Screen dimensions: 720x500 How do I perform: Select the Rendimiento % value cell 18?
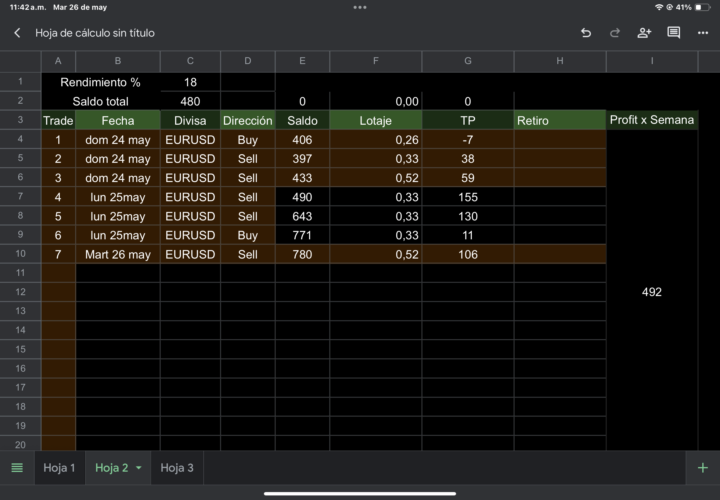point(190,82)
